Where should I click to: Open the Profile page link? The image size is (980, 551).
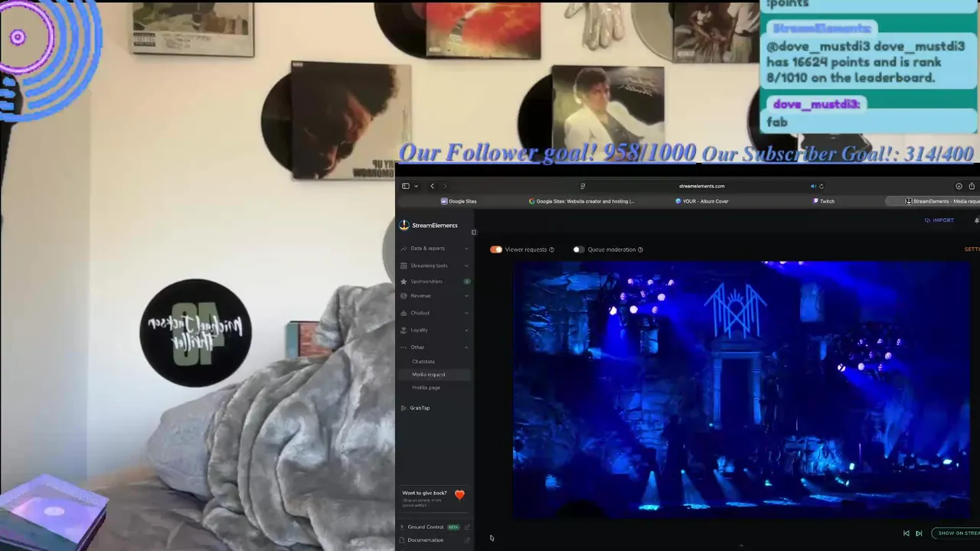click(x=426, y=388)
